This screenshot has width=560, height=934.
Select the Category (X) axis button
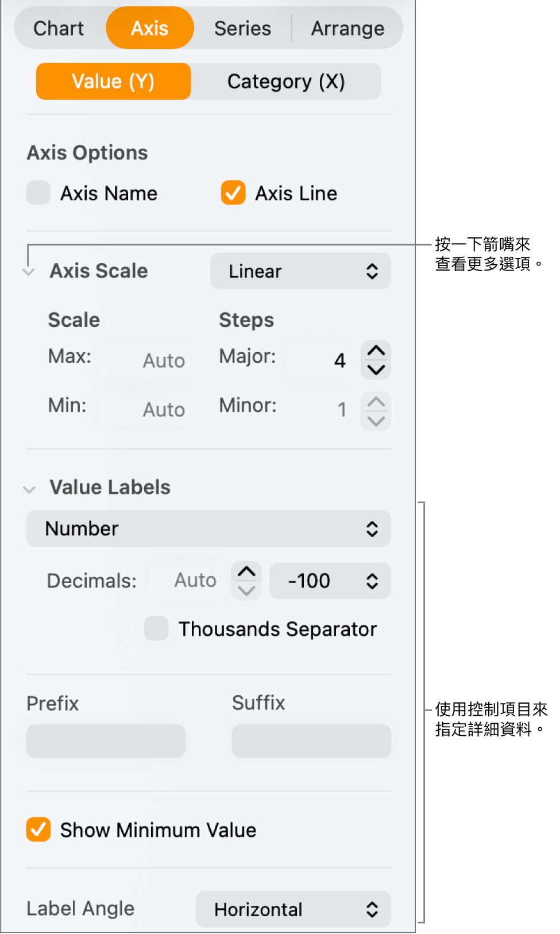(286, 82)
